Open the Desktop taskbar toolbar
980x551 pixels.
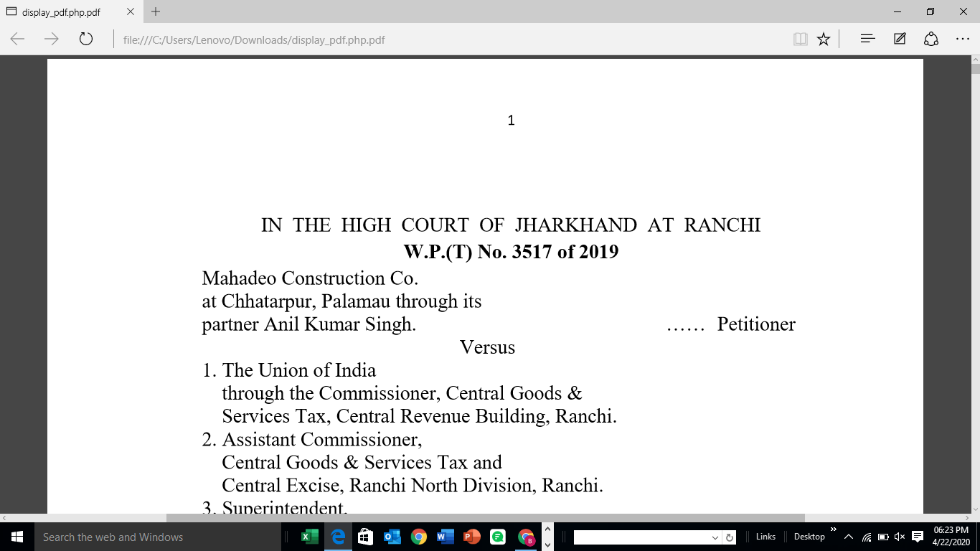(809, 537)
